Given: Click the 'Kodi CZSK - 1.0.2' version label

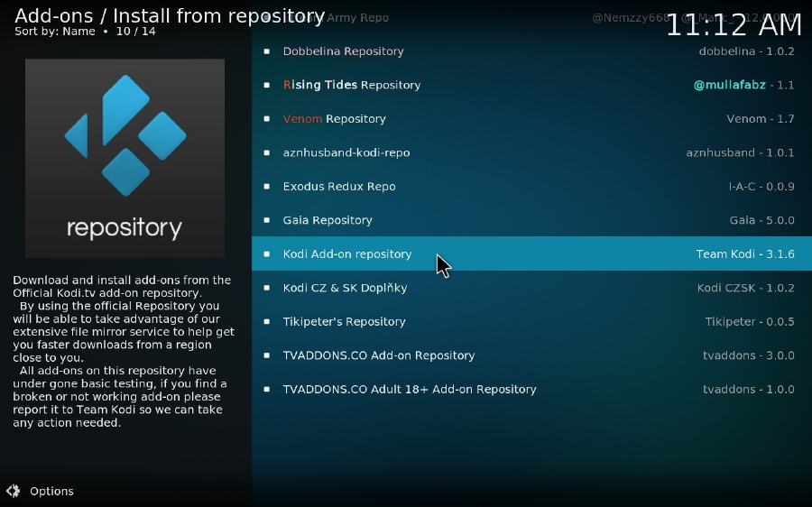Looking at the screenshot, I should click(746, 288).
